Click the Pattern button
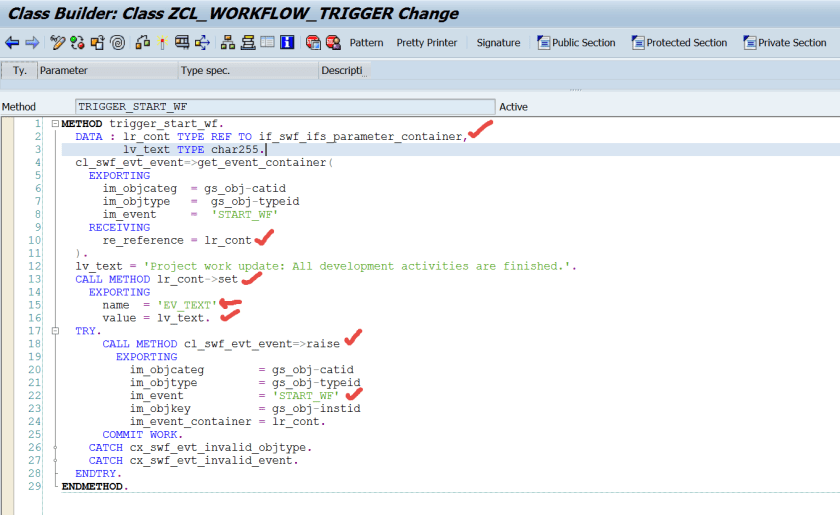840x515 pixels. (x=366, y=43)
